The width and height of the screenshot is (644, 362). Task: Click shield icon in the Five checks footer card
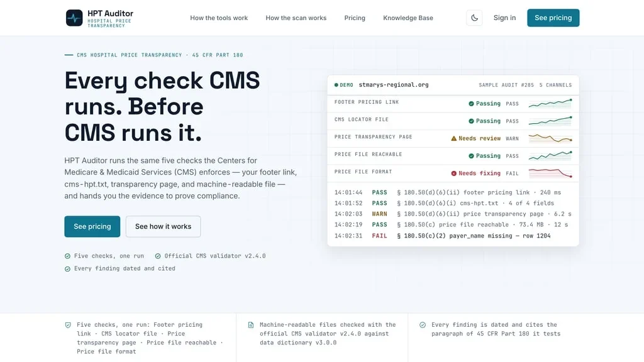[68, 325]
